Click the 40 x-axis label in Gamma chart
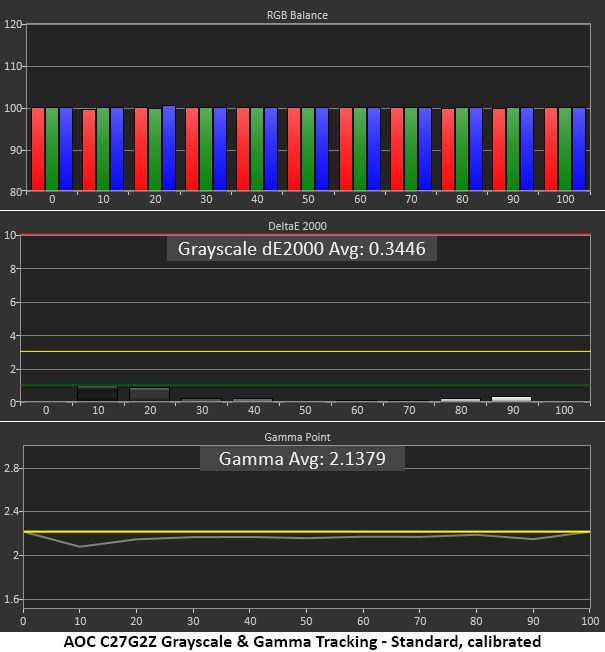The image size is (605, 652). click(x=250, y=621)
